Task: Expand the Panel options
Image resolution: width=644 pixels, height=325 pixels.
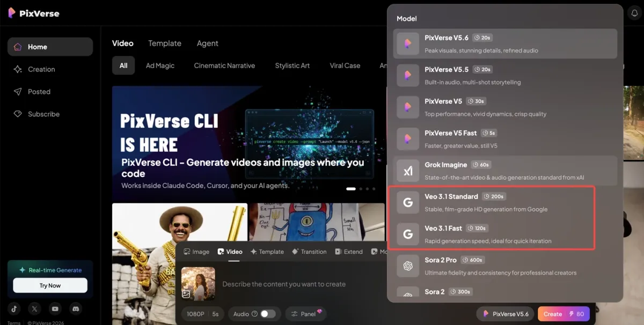Action: click(x=306, y=314)
